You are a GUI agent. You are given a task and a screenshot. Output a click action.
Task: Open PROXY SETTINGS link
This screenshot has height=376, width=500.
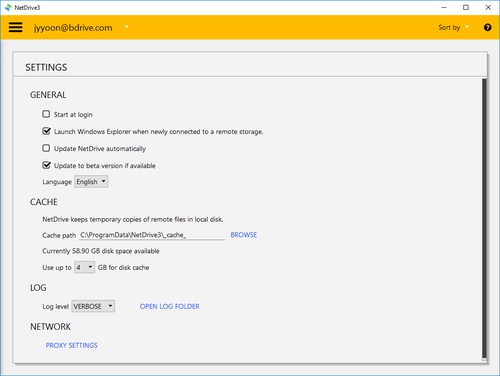point(72,345)
